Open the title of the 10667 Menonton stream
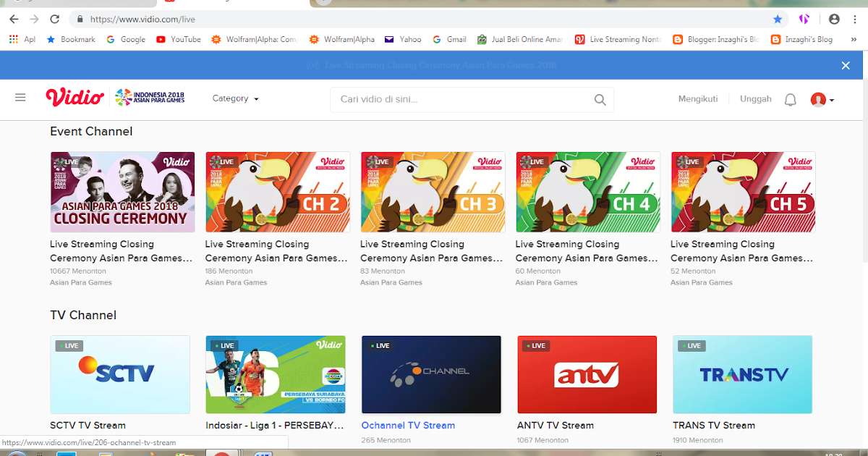 pyautogui.click(x=122, y=251)
